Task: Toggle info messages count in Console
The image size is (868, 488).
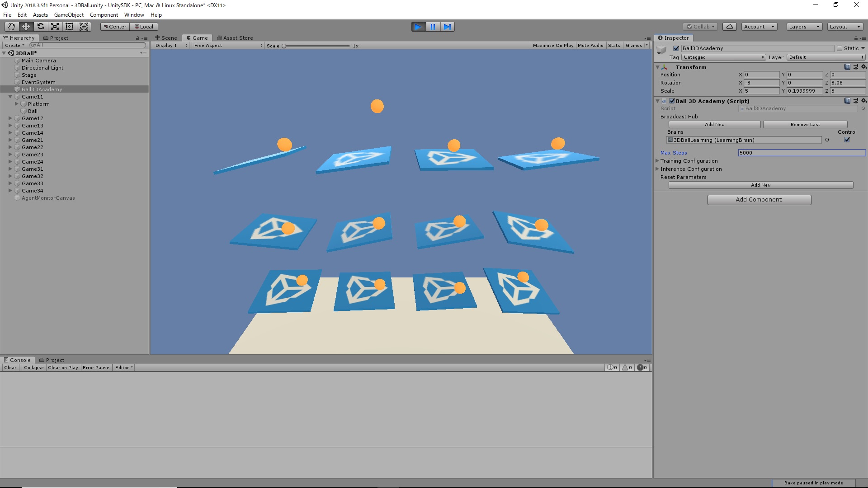Action: pyautogui.click(x=612, y=368)
